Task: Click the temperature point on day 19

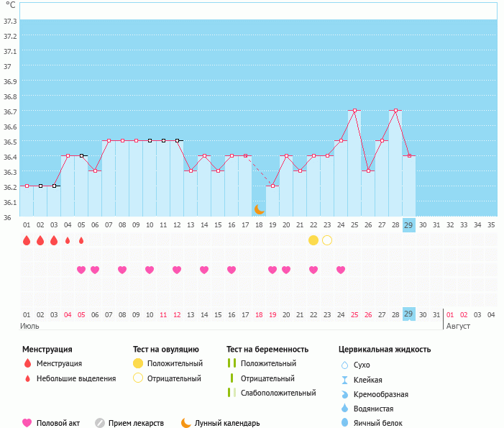Action: (272, 186)
